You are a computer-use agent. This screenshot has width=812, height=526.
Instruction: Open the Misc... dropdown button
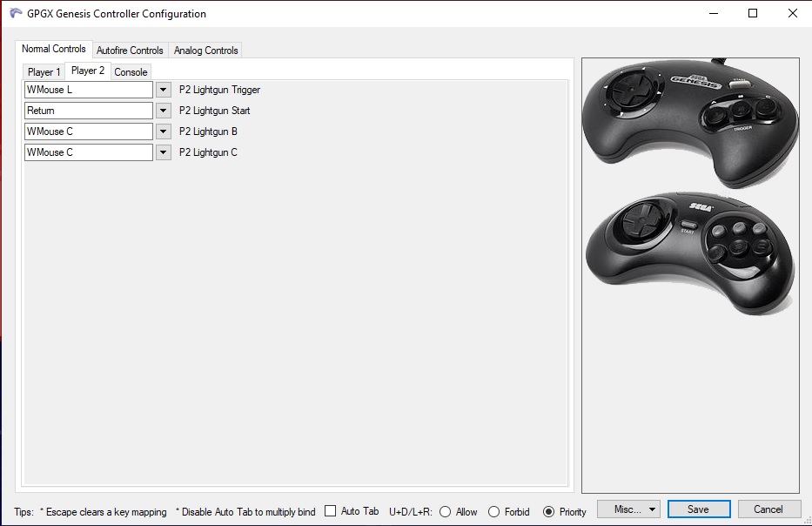coord(628,509)
